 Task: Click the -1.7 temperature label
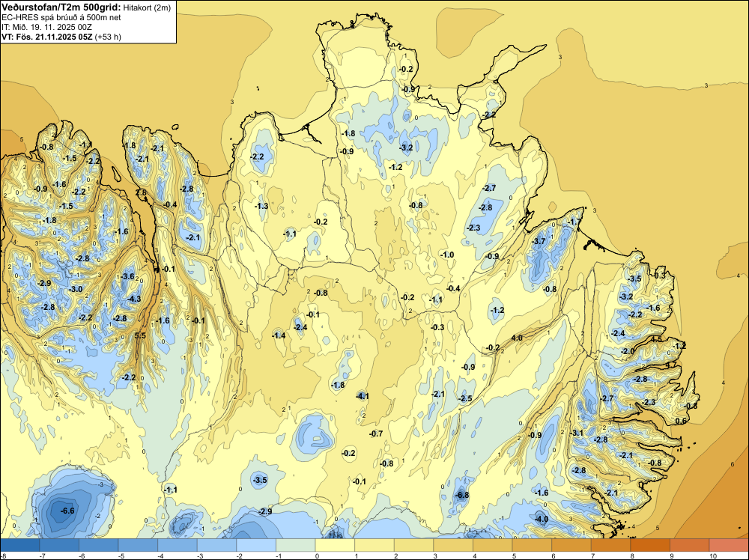pos(574,222)
